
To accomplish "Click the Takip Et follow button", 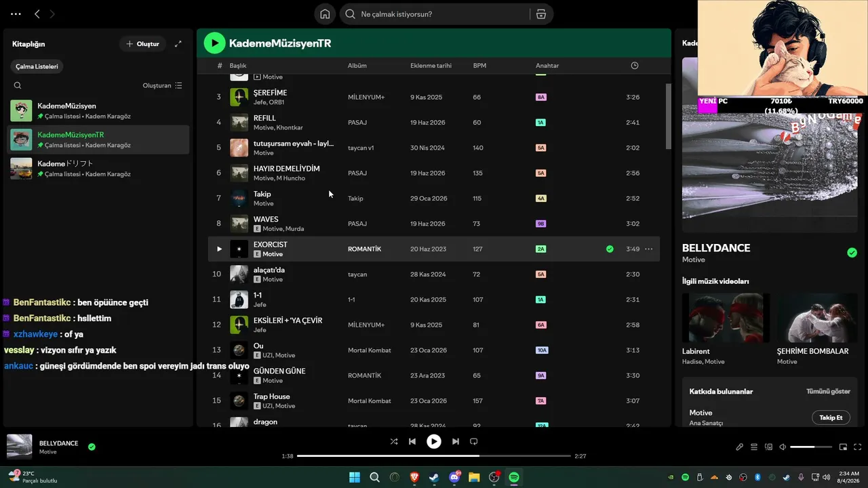I will [831, 418].
